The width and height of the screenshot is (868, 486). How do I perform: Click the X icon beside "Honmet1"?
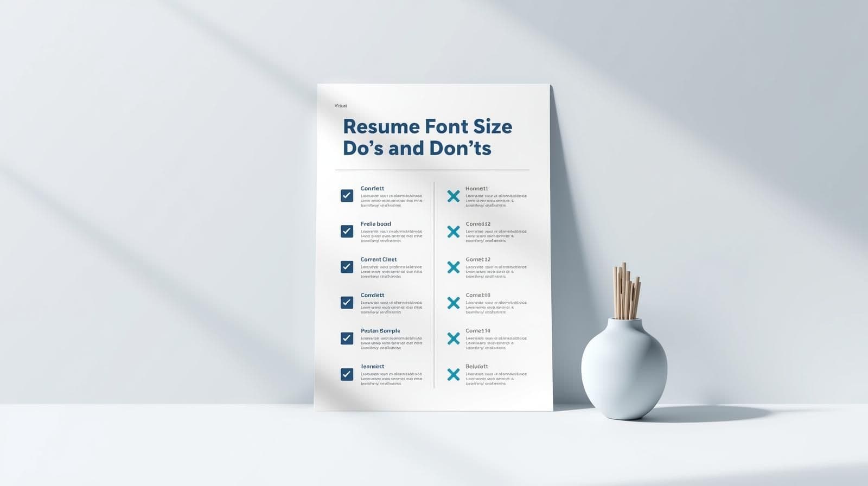(x=454, y=196)
